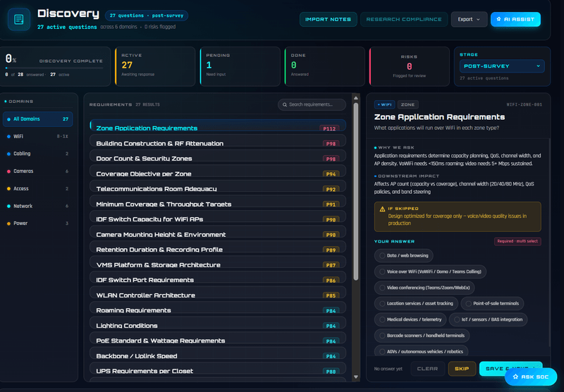Click the magnifier icon in requirements search
This screenshot has width=564, height=392.
pyautogui.click(x=285, y=104)
